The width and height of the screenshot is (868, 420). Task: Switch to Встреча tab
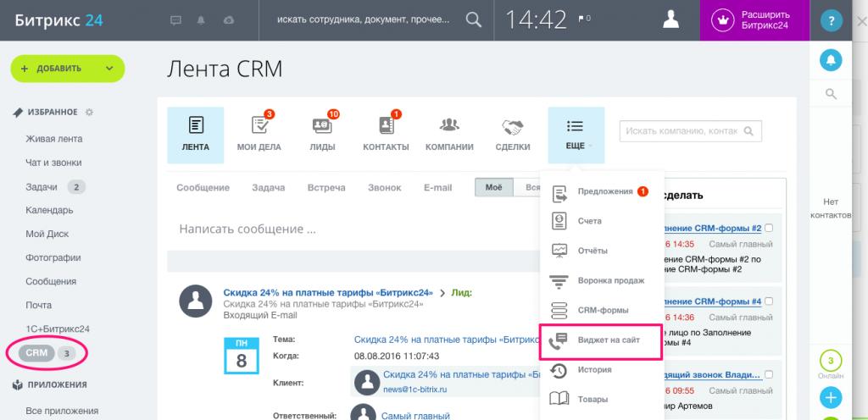click(326, 188)
